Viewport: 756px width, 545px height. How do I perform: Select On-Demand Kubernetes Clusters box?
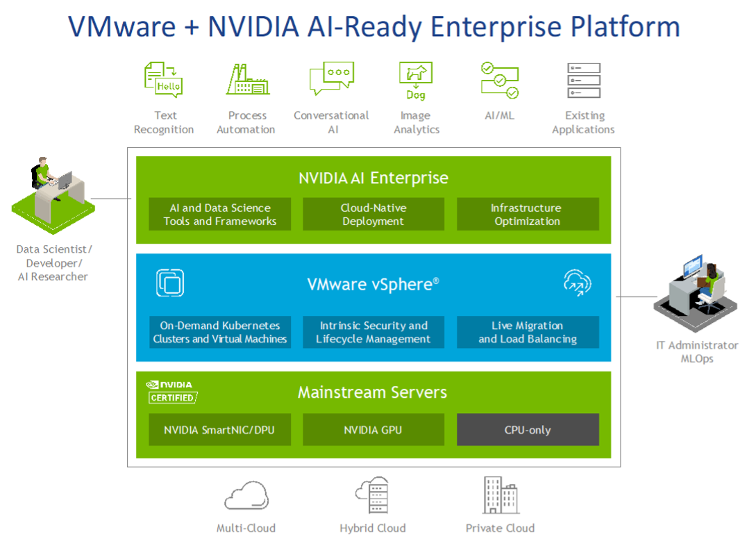point(220,333)
